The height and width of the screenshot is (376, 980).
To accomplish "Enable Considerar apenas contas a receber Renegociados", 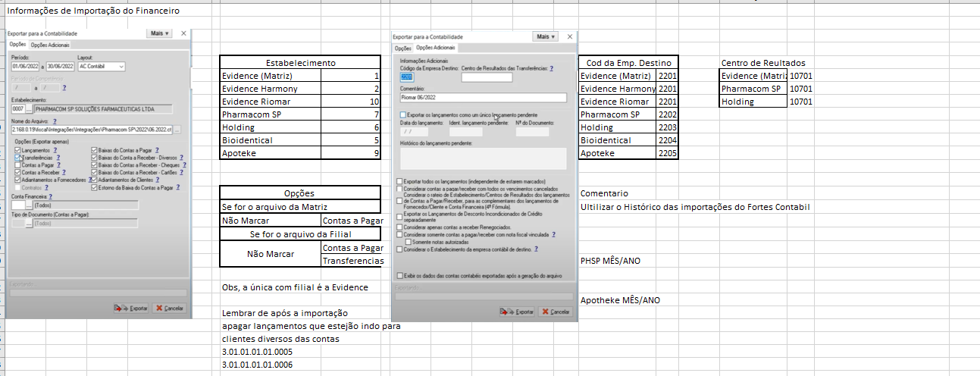I will [x=399, y=227].
